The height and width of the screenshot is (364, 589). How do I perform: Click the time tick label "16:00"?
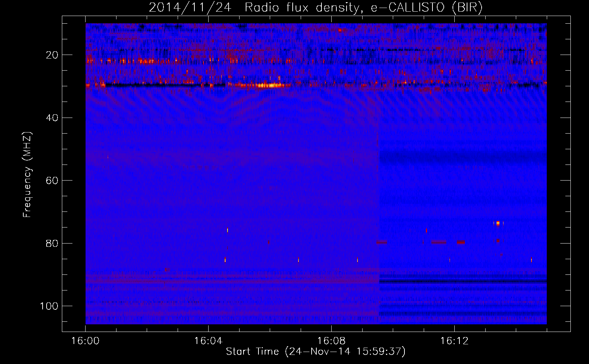pos(85,341)
